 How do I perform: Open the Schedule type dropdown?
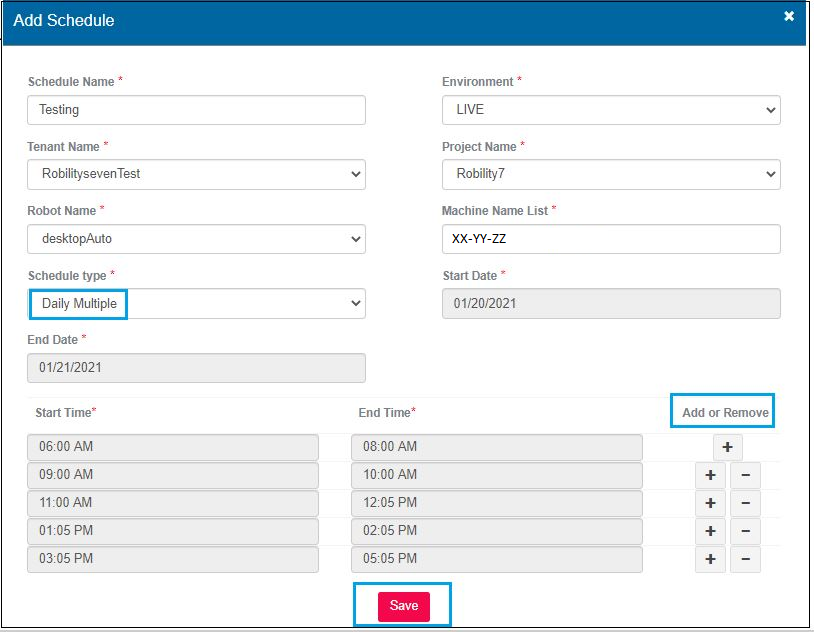pyautogui.click(x=196, y=304)
